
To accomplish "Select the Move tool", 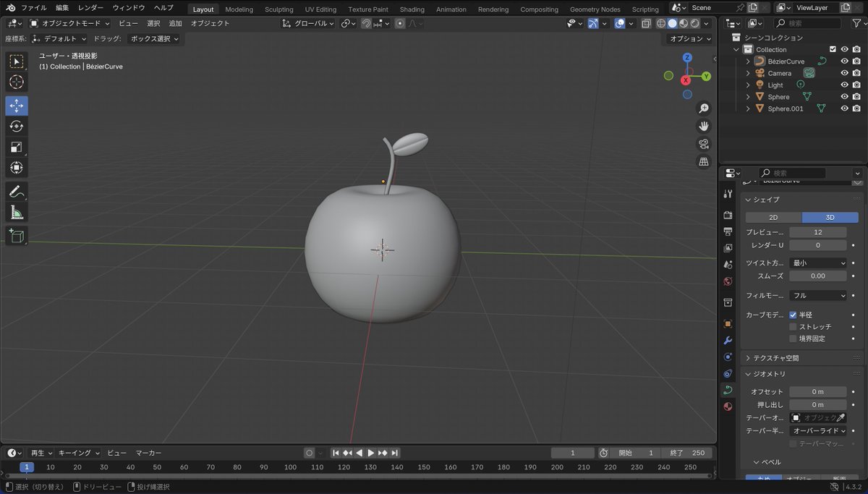I will pyautogui.click(x=17, y=106).
